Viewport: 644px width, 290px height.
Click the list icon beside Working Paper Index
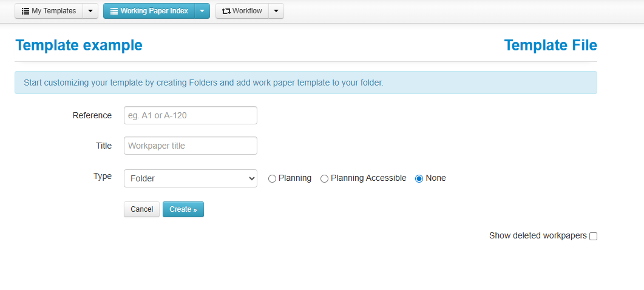(114, 11)
